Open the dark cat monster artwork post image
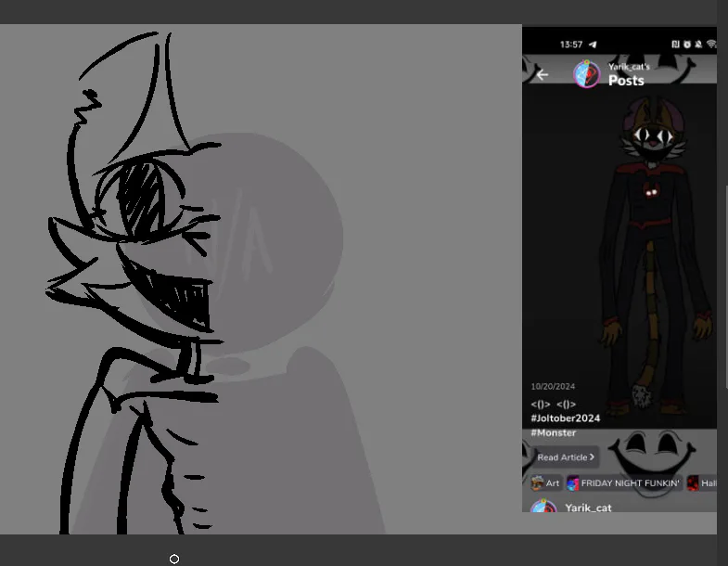Image resolution: width=728 pixels, height=566 pixels. tap(619, 255)
